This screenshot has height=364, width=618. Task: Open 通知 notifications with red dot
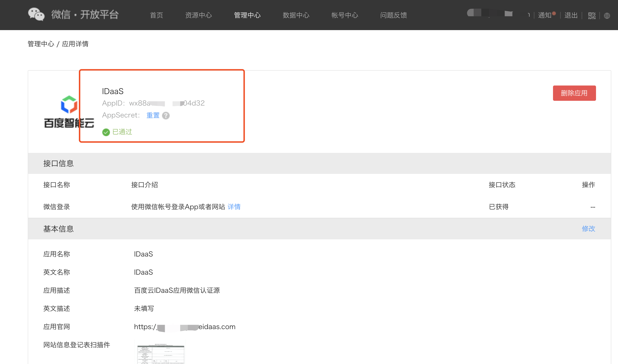click(x=545, y=15)
